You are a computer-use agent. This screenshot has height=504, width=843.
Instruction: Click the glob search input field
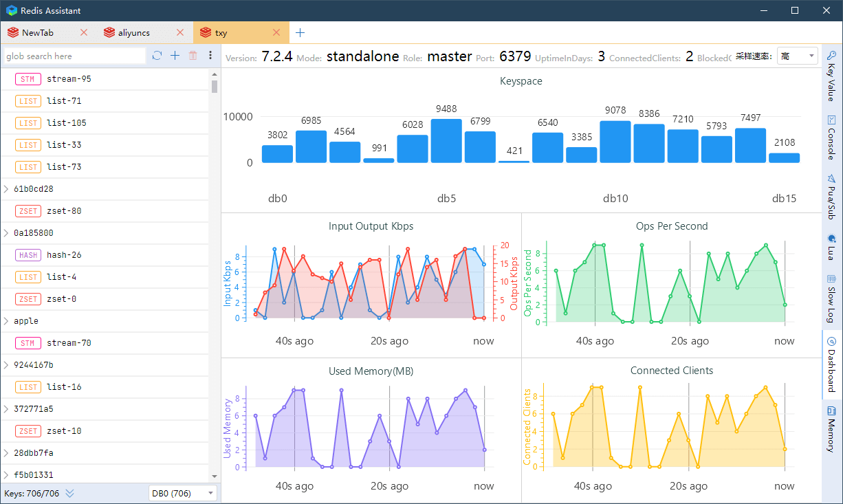(x=74, y=56)
